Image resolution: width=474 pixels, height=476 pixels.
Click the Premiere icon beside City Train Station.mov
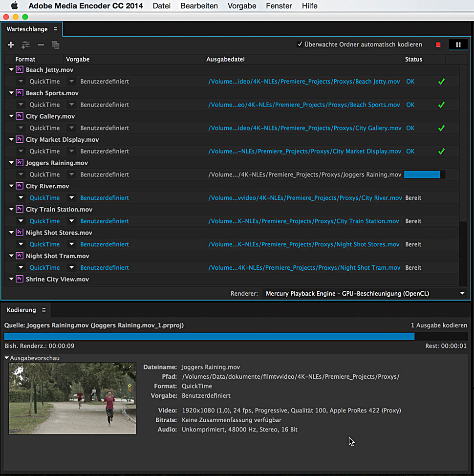(x=20, y=209)
